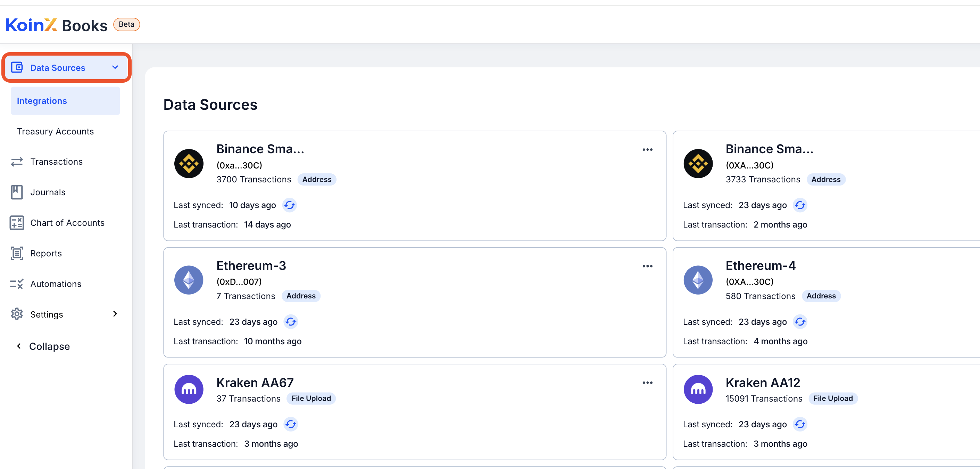Open Chart of Accounts

pos(67,223)
